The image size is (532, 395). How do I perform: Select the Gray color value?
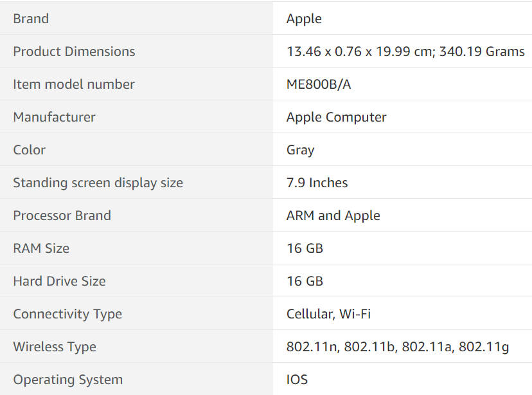coord(300,150)
